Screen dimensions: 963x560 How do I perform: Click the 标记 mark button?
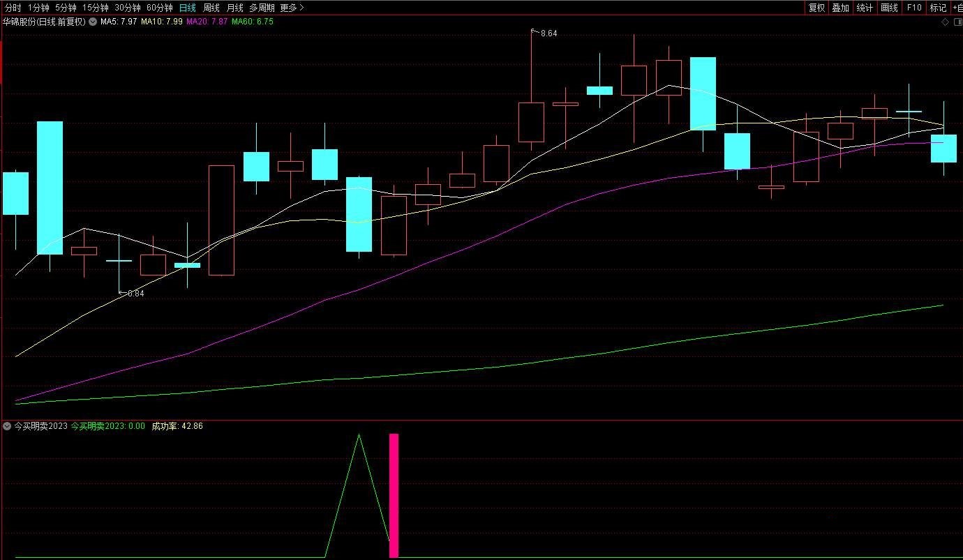point(938,8)
